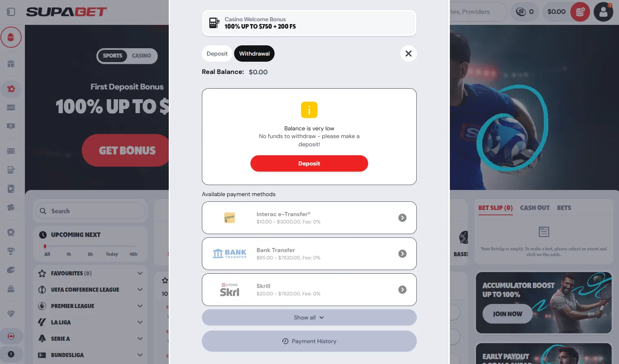Select the 8h mark on upcoming slider
The image size is (619, 364).
(x=90, y=254)
